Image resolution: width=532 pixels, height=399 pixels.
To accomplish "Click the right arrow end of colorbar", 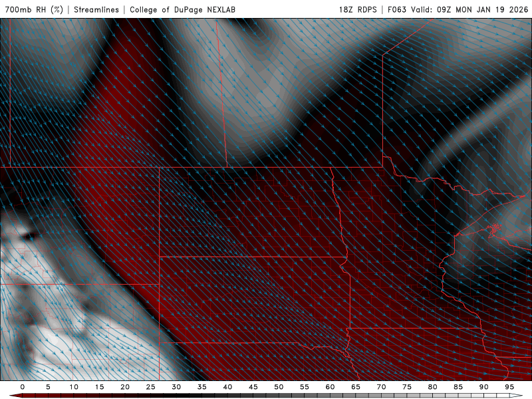I will click(x=516, y=396).
